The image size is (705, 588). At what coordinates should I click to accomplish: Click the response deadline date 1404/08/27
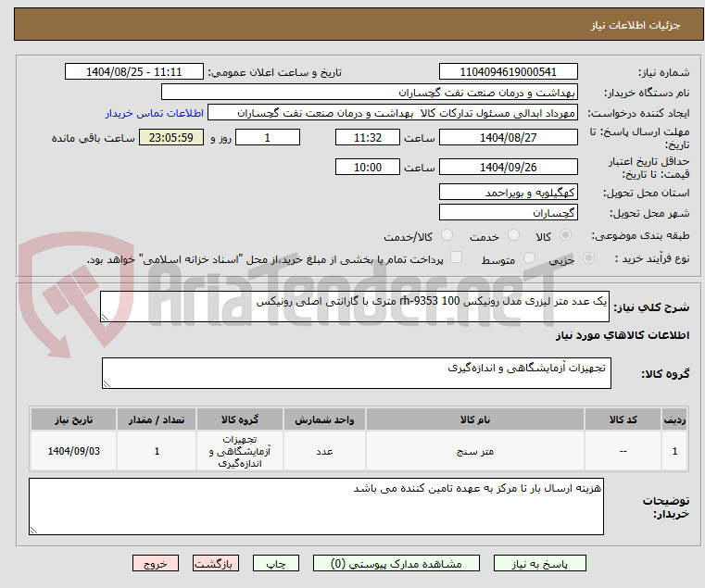pyautogui.click(x=508, y=138)
